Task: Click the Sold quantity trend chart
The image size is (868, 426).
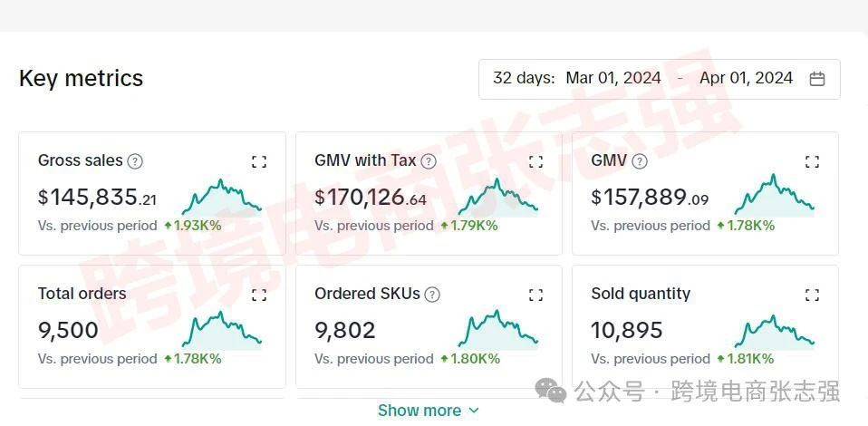Action: (x=774, y=330)
